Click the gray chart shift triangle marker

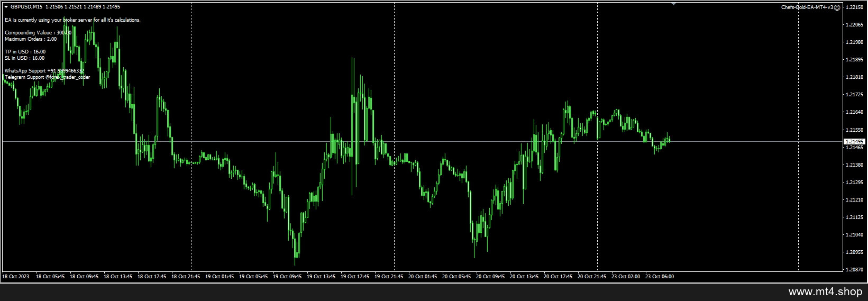[673, 3]
